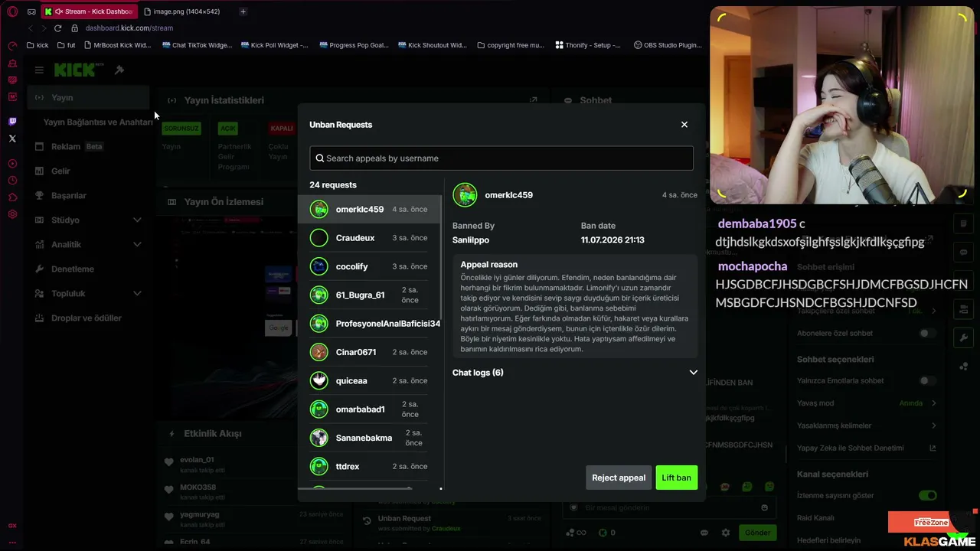Click the wrench settings icon

pos(964,337)
